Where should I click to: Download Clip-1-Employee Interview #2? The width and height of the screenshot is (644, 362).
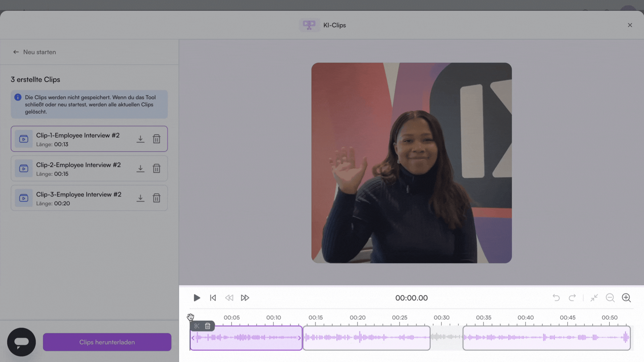(140, 139)
